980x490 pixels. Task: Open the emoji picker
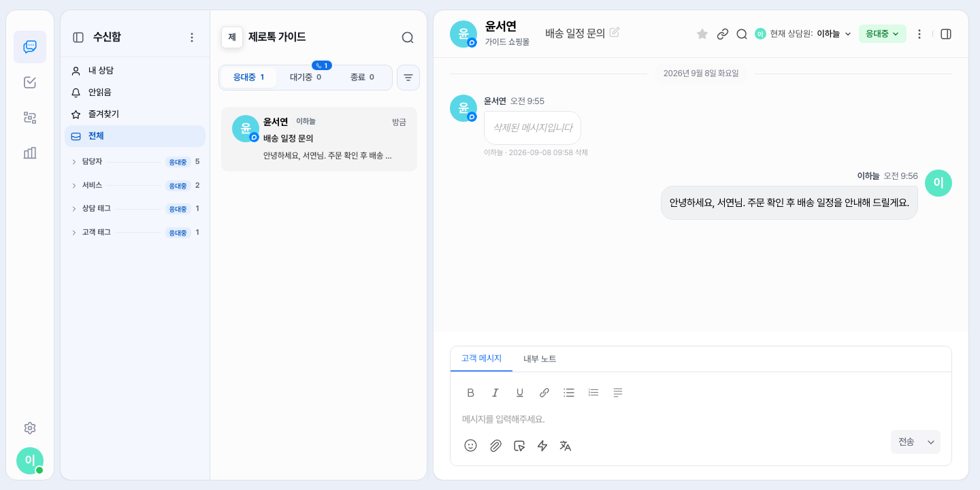[470, 446]
